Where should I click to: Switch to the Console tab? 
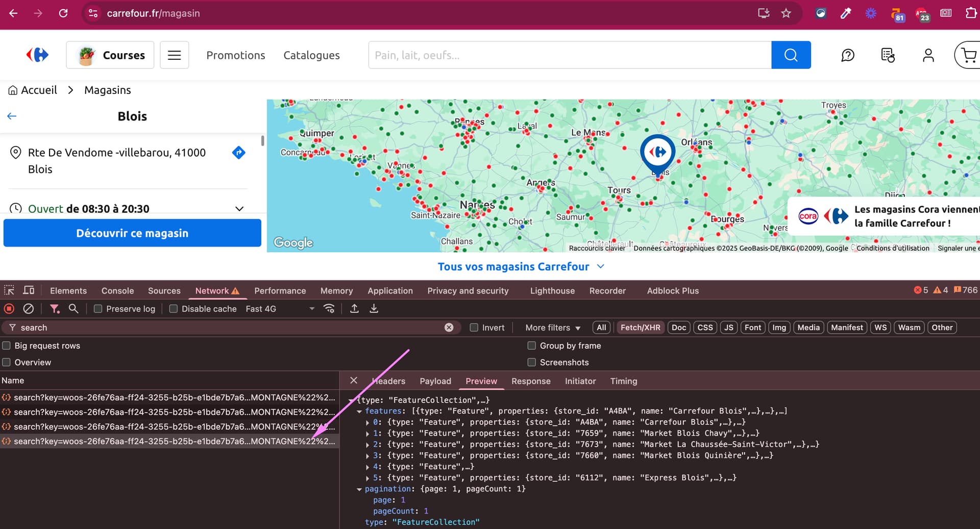coord(117,291)
